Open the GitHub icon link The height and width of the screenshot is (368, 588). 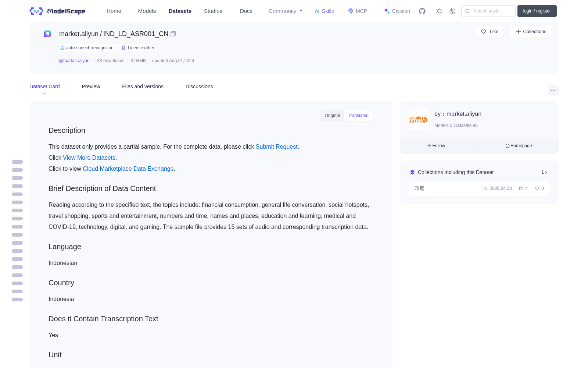[422, 11]
